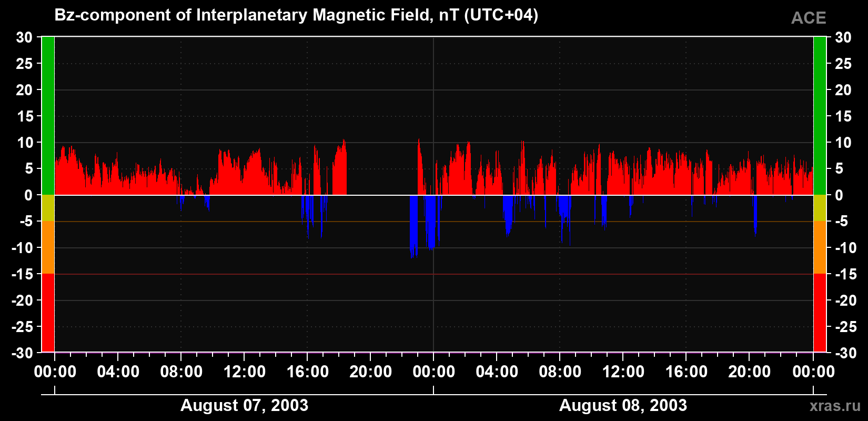Click the 10 label on left axis
The width and height of the screenshot is (868, 421).
click(24, 143)
